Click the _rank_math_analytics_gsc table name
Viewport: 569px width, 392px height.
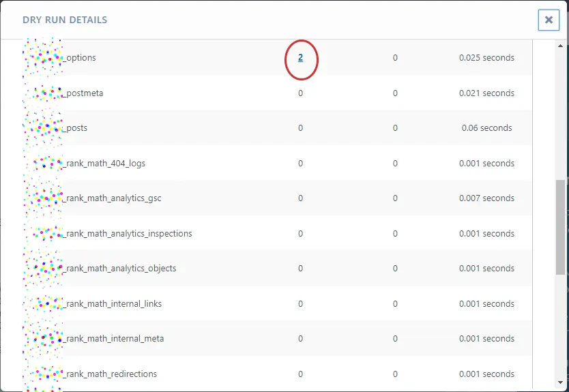click(x=112, y=198)
